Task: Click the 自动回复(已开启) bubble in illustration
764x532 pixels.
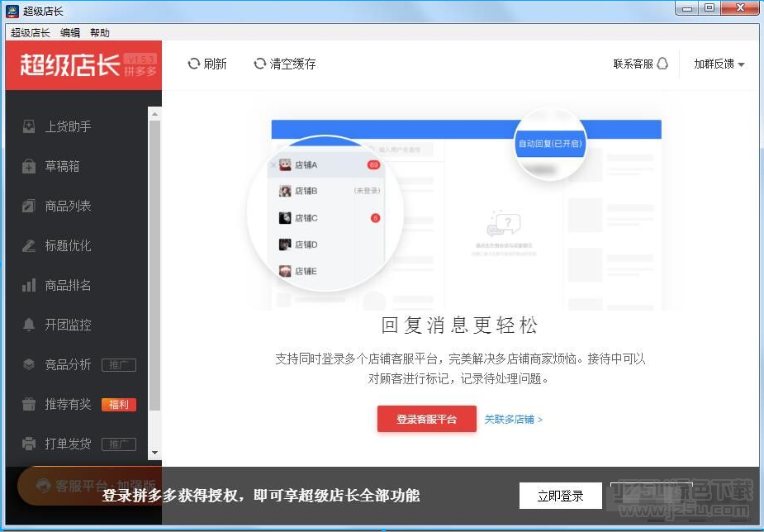Action: pos(549,143)
